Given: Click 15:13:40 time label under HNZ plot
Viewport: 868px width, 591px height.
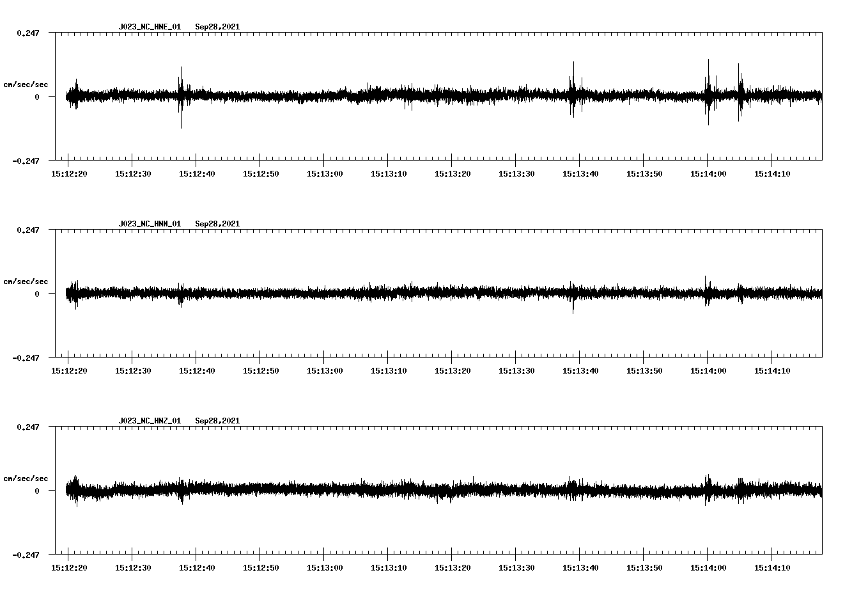Looking at the screenshot, I should pos(580,568).
